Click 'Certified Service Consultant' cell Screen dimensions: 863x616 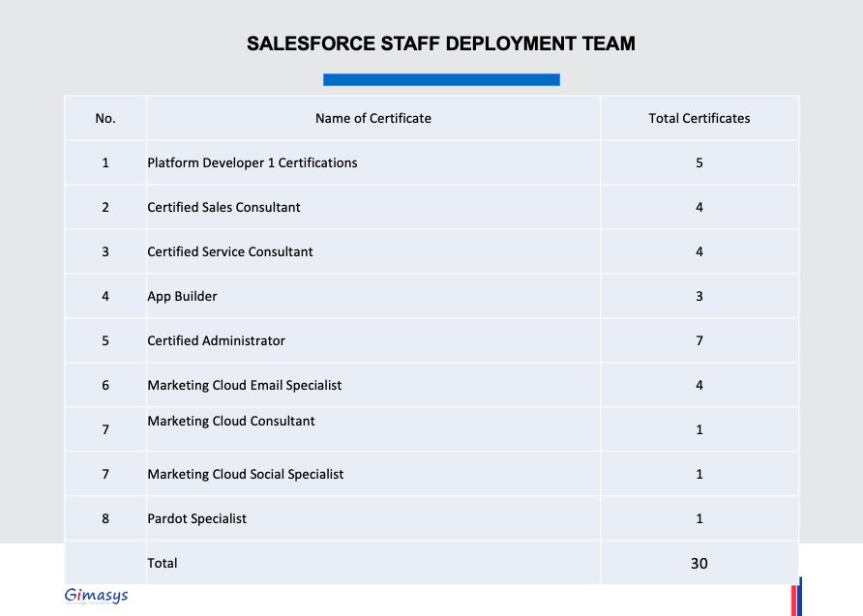tap(373, 251)
